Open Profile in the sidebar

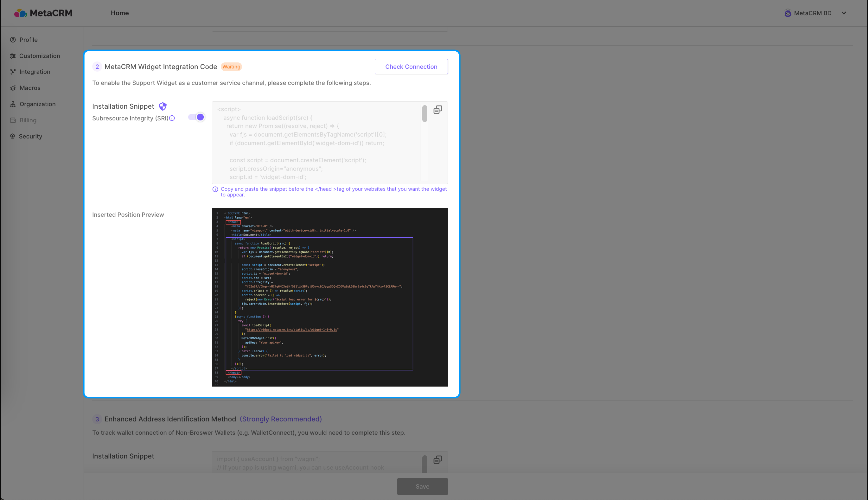coord(29,40)
